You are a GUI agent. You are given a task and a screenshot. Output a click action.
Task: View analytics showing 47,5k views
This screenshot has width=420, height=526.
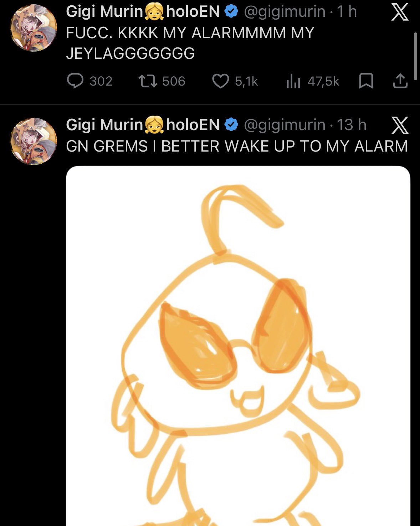point(293,82)
